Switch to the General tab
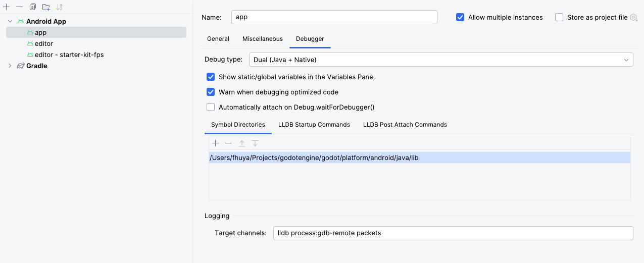This screenshot has width=644, height=263. point(218,39)
